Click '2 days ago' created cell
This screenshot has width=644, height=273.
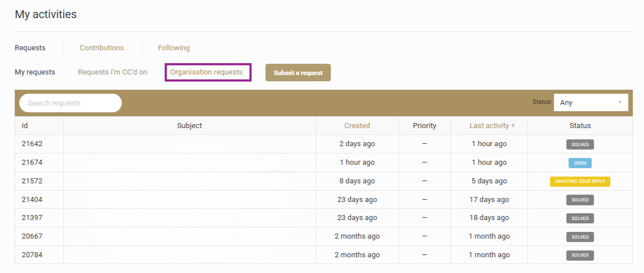pos(357,144)
